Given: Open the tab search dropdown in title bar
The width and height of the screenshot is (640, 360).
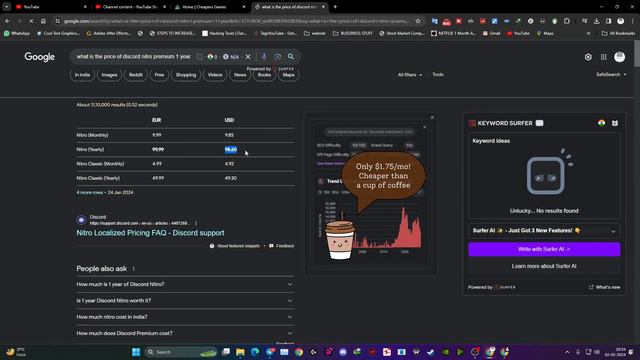Looking at the screenshot, I should [7, 7].
